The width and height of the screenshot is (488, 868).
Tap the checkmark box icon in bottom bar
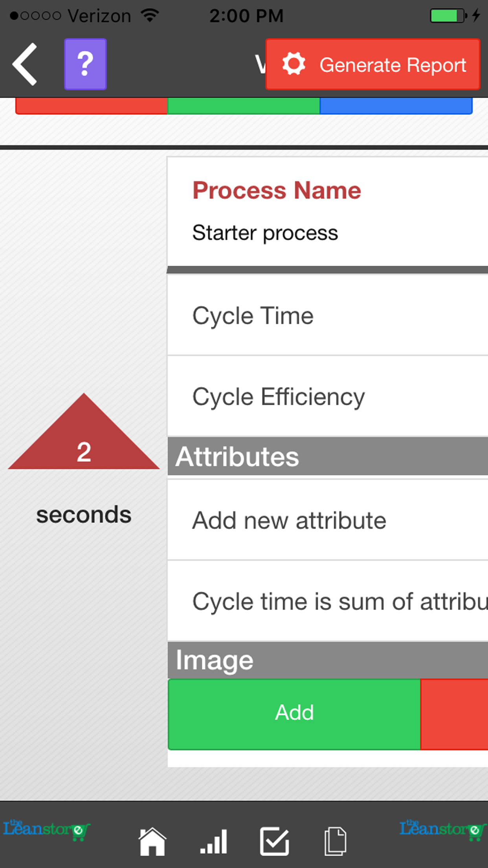click(x=274, y=841)
